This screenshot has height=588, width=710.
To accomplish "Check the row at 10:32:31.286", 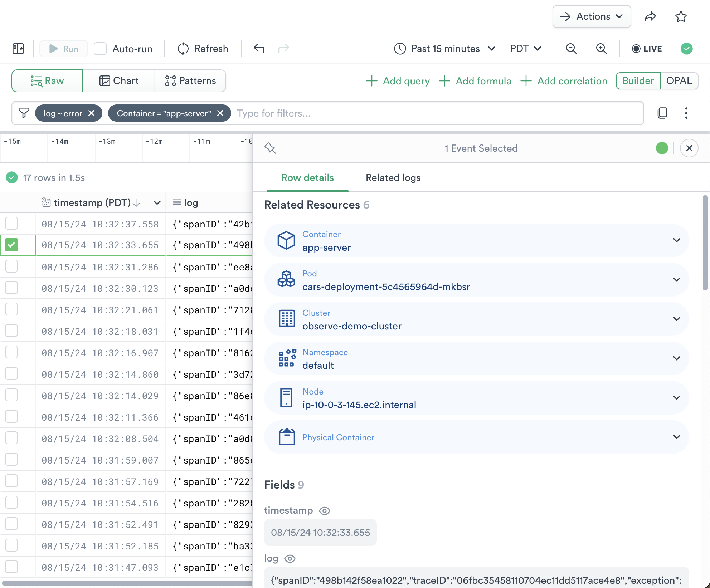I will pyautogui.click(x=11, y=266).
